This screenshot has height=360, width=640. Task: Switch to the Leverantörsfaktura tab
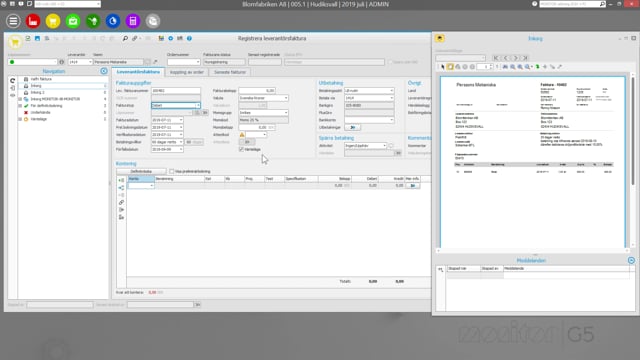pyautogui.click(x=138, y=72)
